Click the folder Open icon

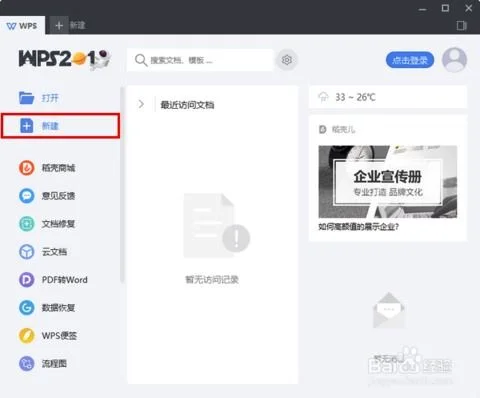pos(26,98)
